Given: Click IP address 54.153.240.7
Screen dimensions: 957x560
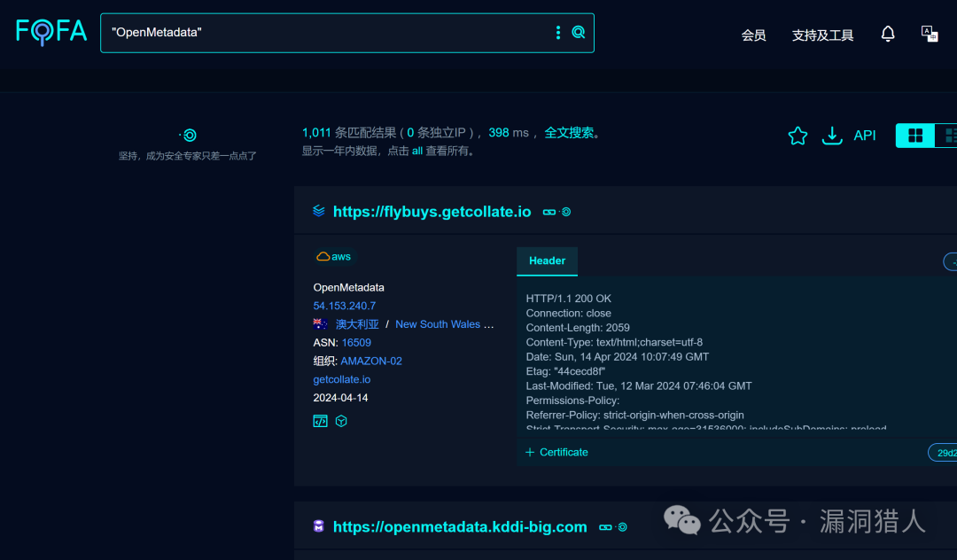Looking at the screenshot, I should pyautogui.click(x=344, y=306).
